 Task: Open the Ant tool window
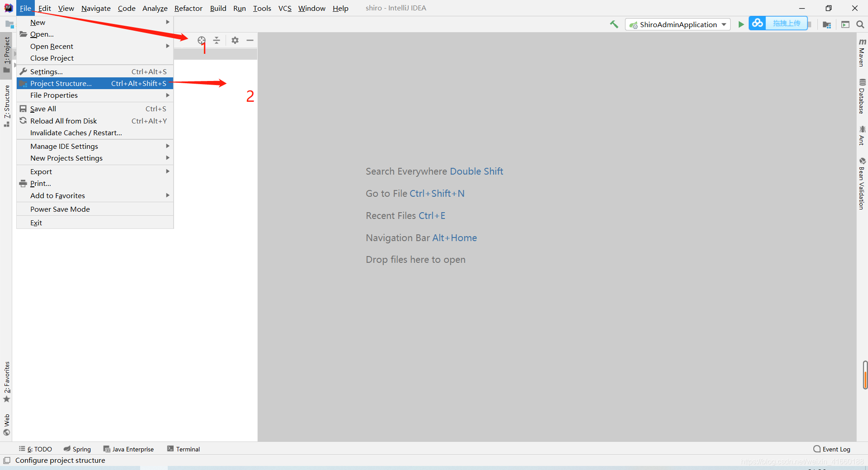(862, 135)
